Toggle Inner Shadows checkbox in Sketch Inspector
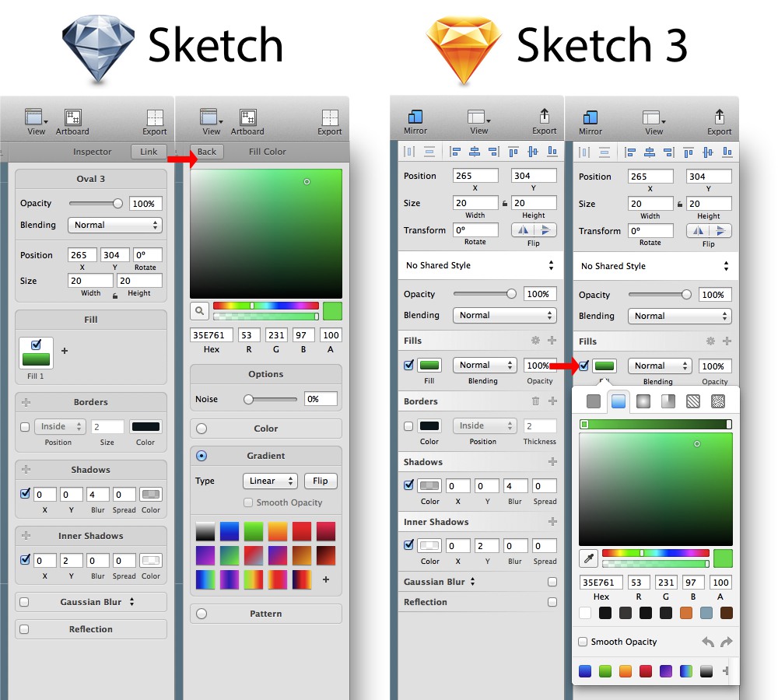Viewport: 778px width, 700px height. tap(25, 559)
